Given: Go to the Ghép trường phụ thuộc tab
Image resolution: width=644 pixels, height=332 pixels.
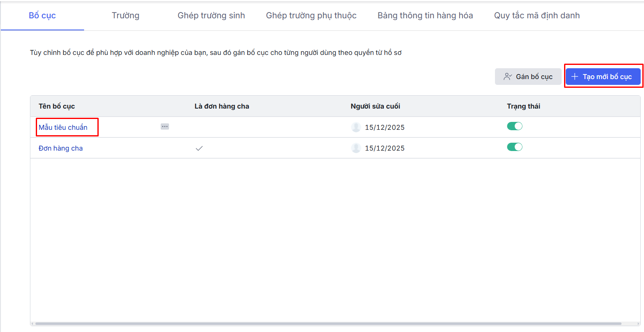Looking at the screenshot, I should (x=311, y=16).
